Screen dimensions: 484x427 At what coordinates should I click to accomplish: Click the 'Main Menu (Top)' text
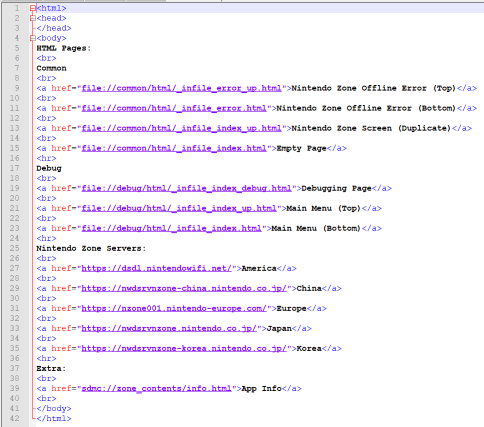[x=323, y=208]
